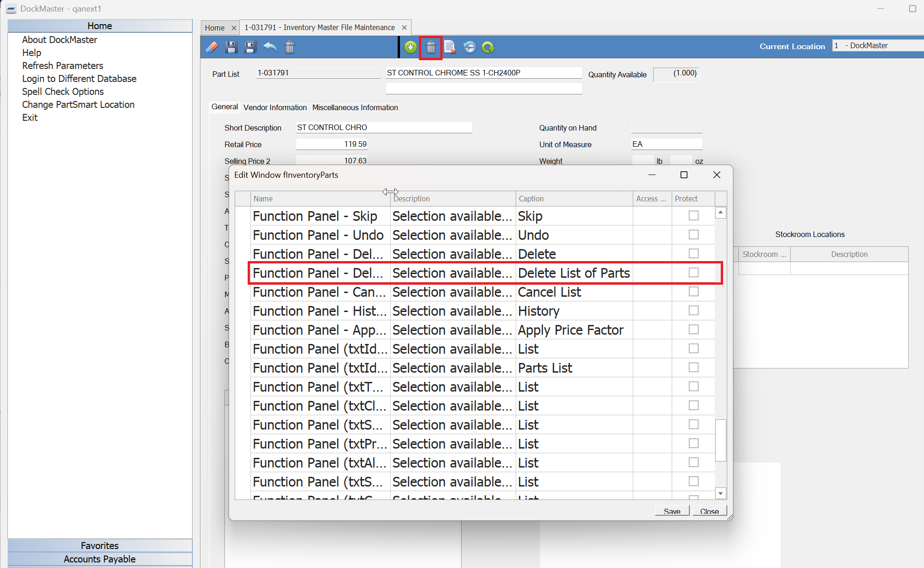This screenshot has height=568, width=924.
Task: Click the Short Description input field
Action: (384, 127)
